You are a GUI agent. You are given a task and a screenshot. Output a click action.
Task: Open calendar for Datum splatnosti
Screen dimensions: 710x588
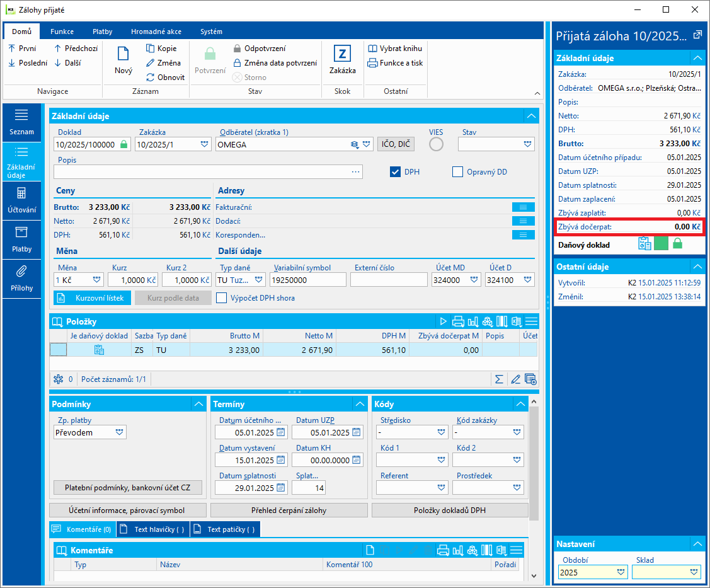(x=281, y=488)
